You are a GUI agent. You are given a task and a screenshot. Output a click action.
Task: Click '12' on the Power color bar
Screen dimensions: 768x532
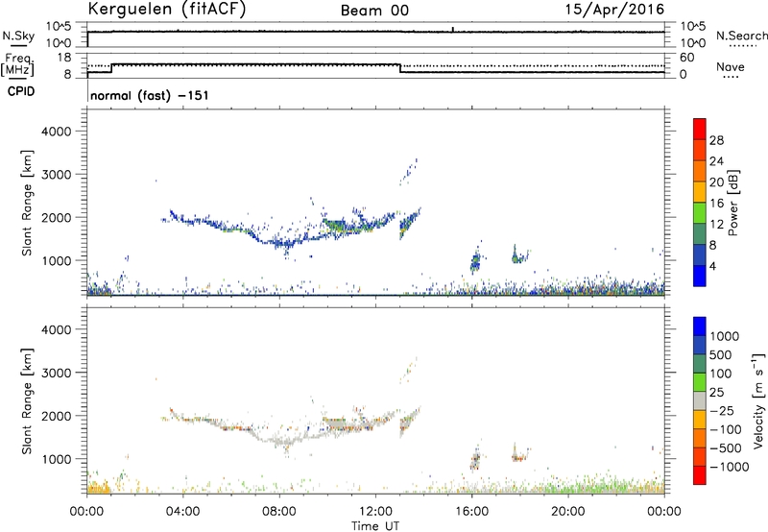click(x=716, y=225)
